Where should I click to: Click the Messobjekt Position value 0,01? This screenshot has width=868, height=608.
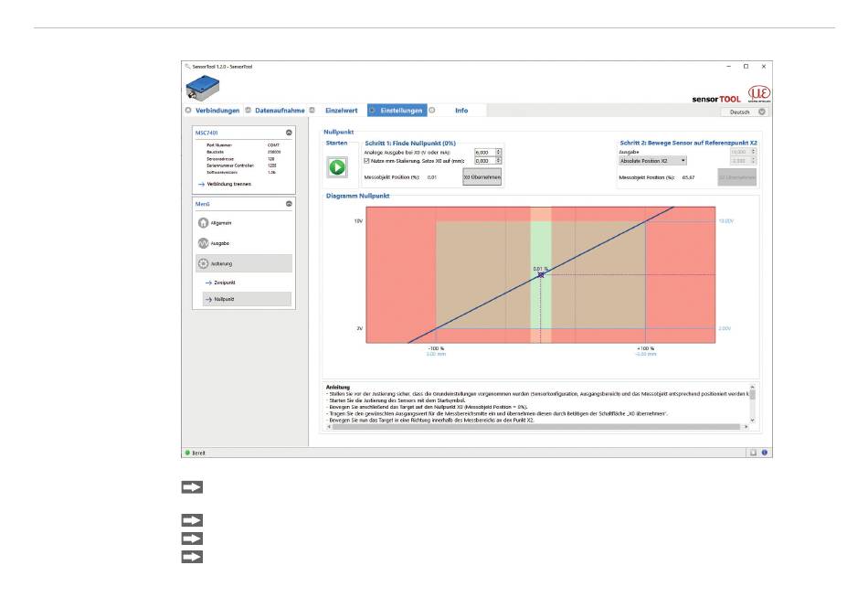point(432,177)
